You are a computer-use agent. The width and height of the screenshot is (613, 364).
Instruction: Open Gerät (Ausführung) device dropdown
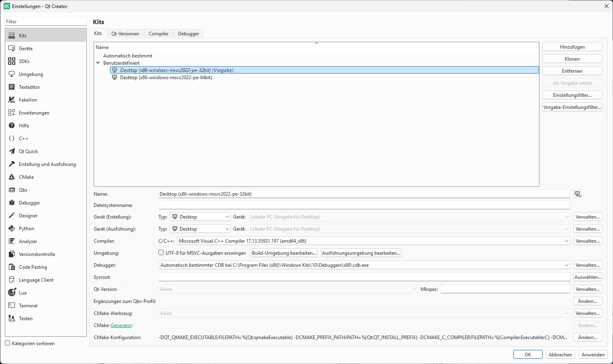[409, 229]
